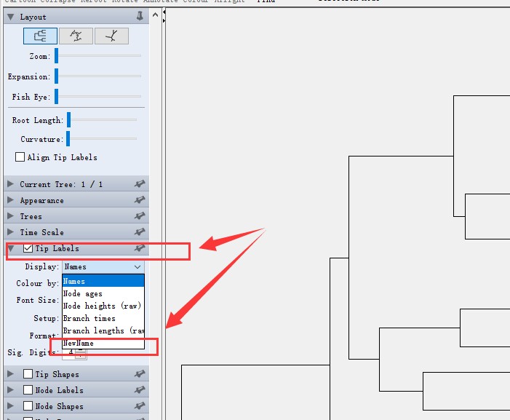Click the Curvature slider handle
Image resolution: width=510 pixels, height=420 pixels.
point(68,139)
